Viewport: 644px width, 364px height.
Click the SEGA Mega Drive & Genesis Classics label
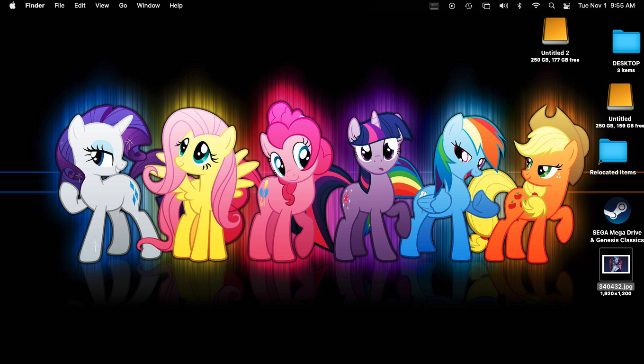pos(617,237)
